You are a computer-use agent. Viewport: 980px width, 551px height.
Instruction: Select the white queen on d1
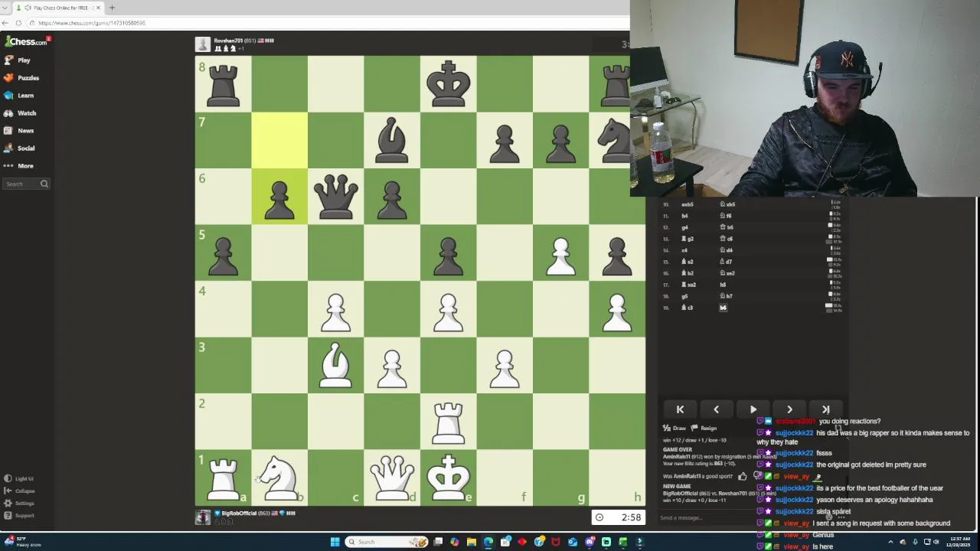(x=392, y=478)
